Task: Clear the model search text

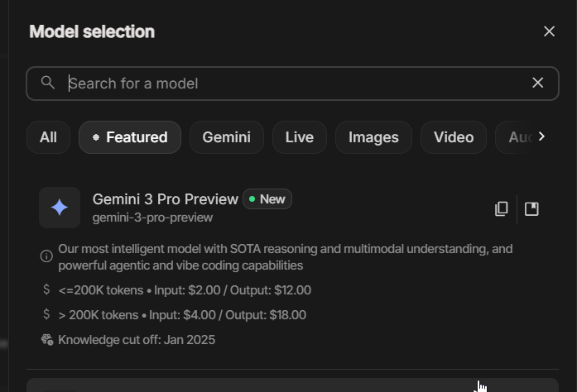Action: tap(537, 83)
